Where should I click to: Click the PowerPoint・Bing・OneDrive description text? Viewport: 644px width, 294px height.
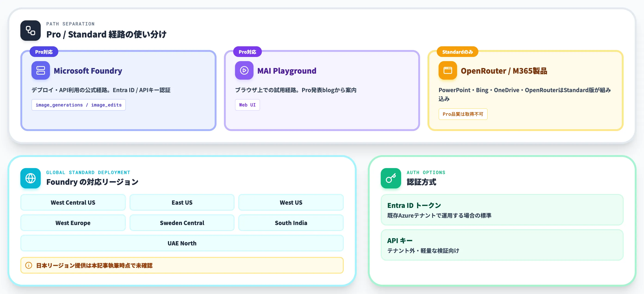[525, 94]
